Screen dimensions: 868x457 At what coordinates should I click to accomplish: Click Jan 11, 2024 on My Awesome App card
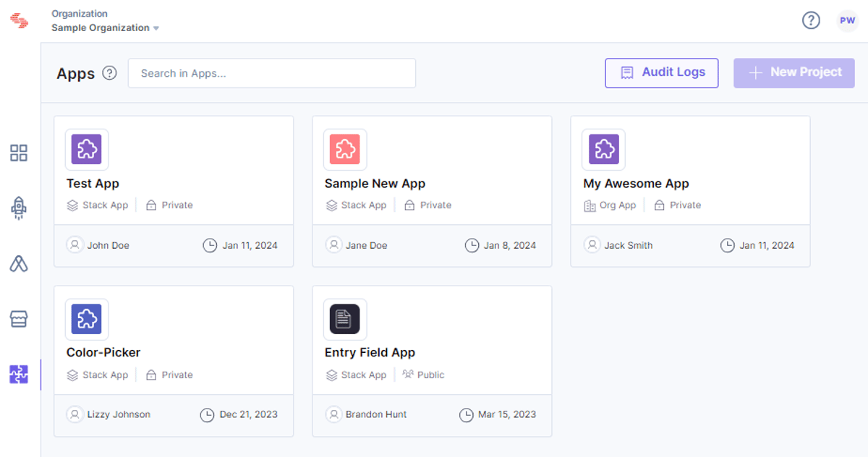point(767,245)
